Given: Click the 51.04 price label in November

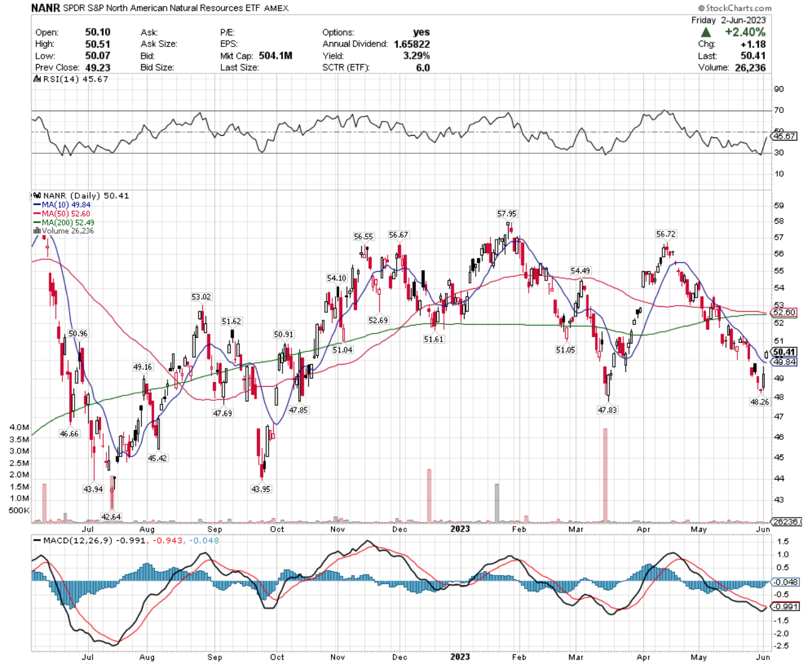Looking at the screenshot, I should point(342,350).
